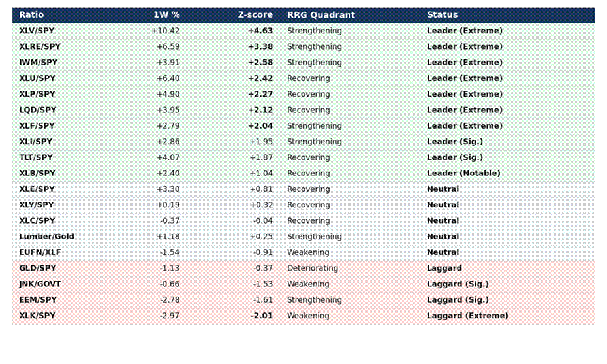Click the +1.95 Z-score value

pyautogui.click(x=261, y=142)
